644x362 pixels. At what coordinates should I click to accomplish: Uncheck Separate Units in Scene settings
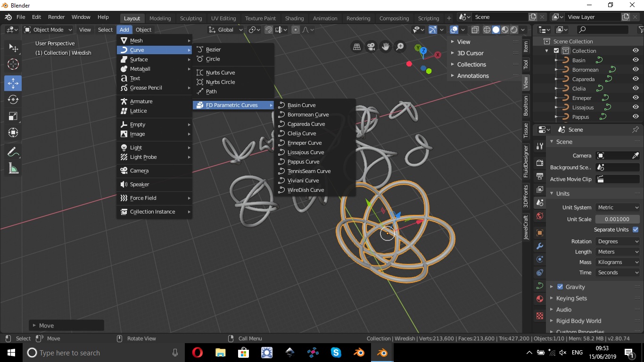tap(635, 230)
